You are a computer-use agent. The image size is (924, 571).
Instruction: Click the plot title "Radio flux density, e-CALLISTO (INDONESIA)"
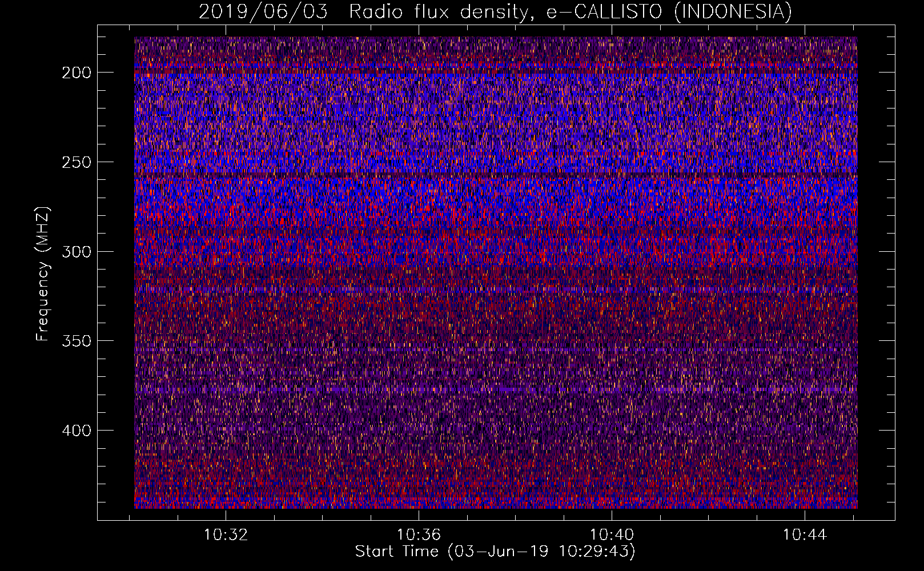tap(571, 11)
